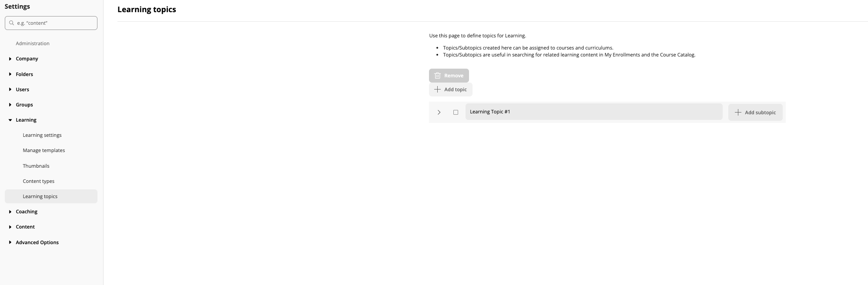Expand the Coaching section arrow
868x285 pixels.
click(x=10, y=212)
